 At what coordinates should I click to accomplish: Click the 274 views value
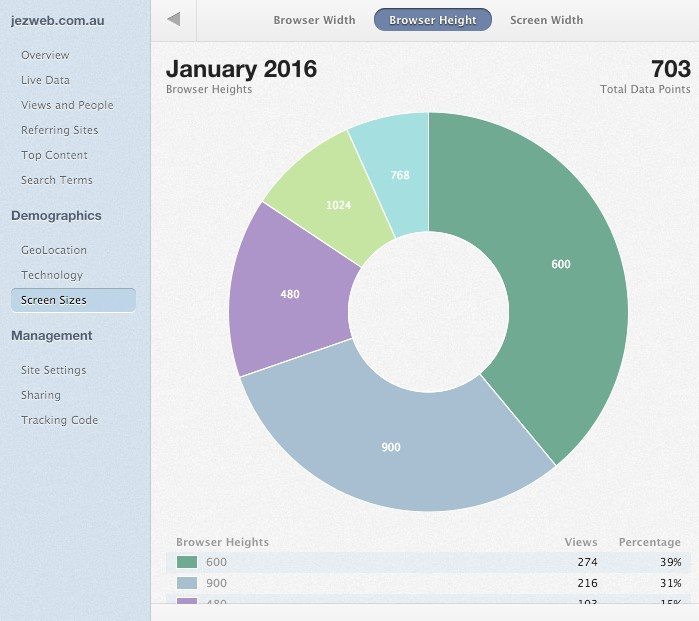click(587, 562)
